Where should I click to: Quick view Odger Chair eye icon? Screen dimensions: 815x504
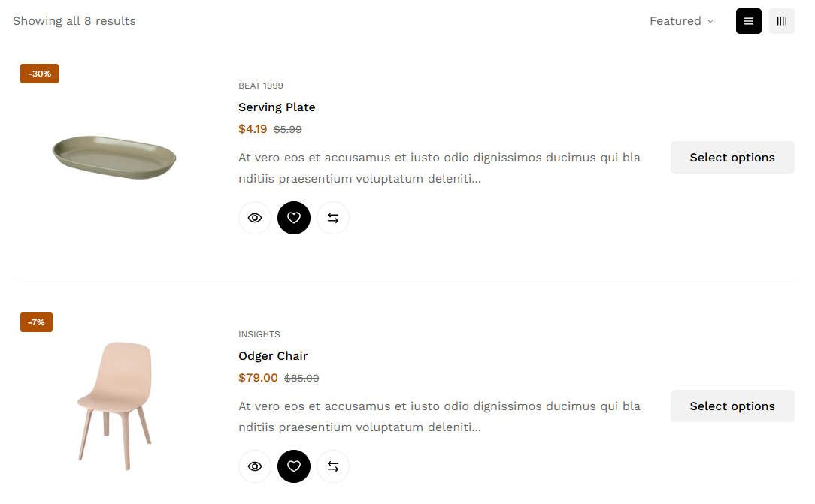click(255, 466)
